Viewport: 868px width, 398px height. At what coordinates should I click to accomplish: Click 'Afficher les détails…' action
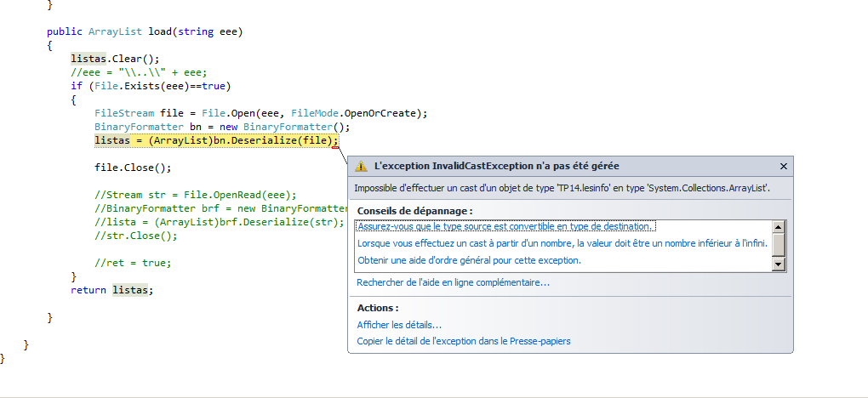399,325
